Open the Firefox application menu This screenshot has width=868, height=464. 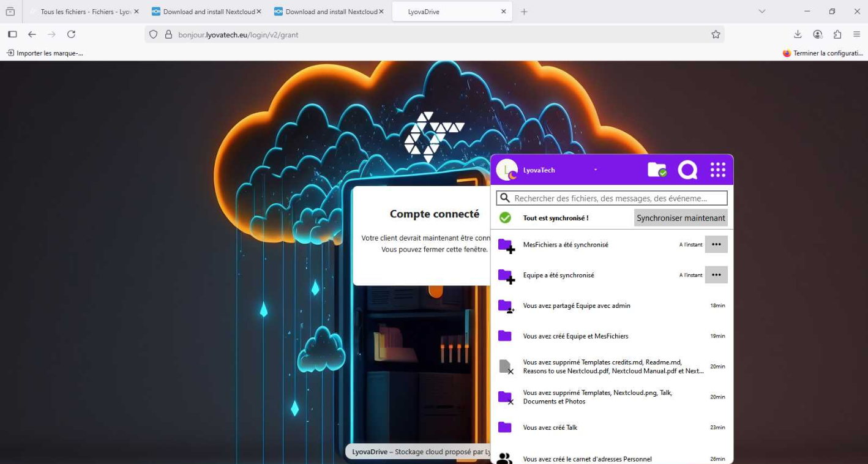tap(857, 34)
